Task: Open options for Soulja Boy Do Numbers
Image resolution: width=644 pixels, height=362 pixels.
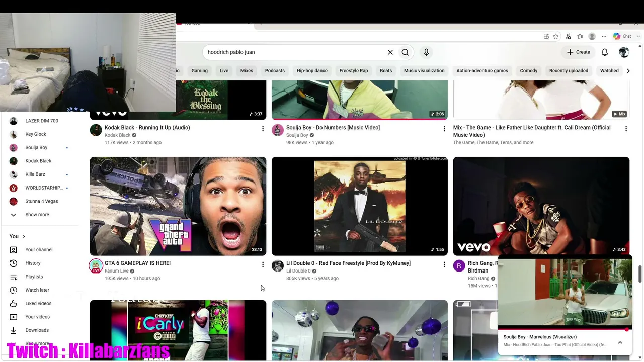Action: [x=444, y=129]
